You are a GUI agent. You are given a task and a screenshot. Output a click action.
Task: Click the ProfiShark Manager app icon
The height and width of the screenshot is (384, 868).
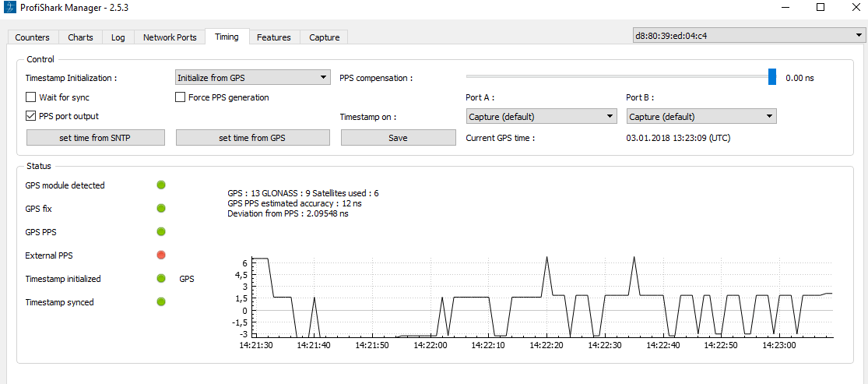(x=9, y=8)
